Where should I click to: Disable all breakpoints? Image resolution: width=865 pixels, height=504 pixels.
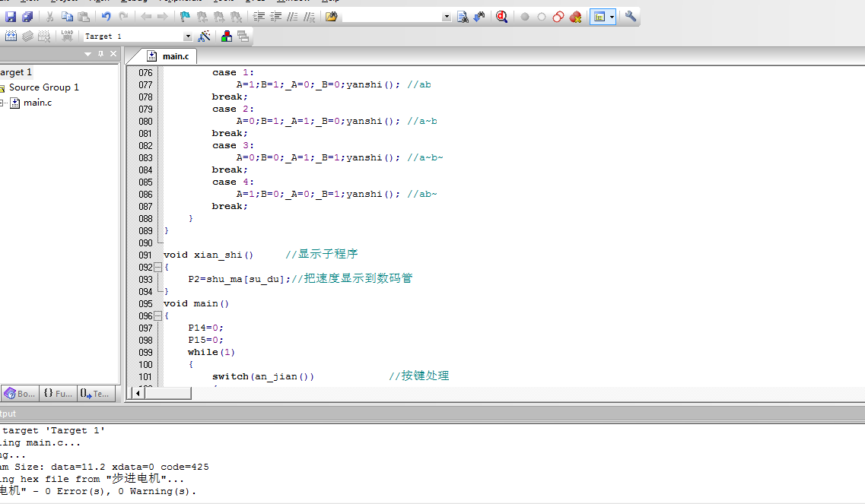(x=558, y=17)
